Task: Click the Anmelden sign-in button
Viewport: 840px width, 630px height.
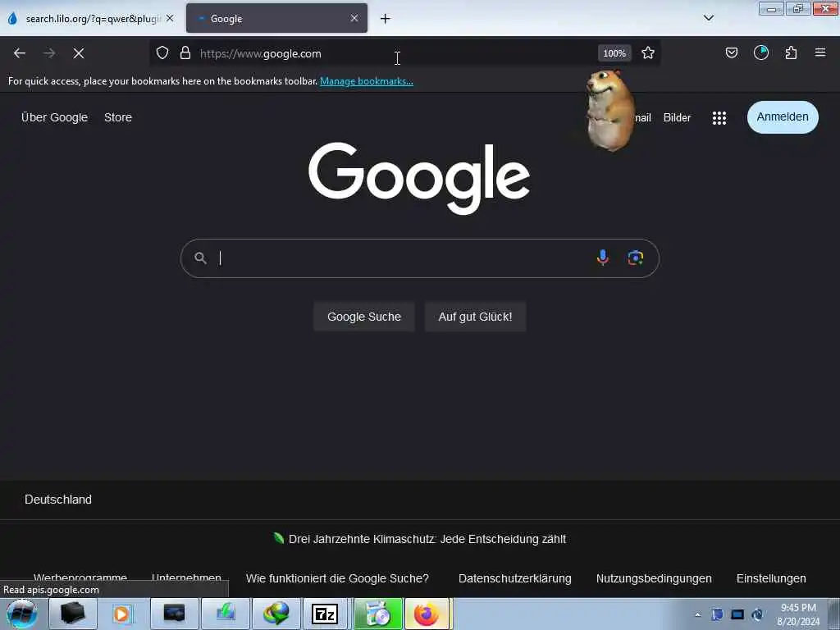Action: pyautogui.click(x=783, y=116)
